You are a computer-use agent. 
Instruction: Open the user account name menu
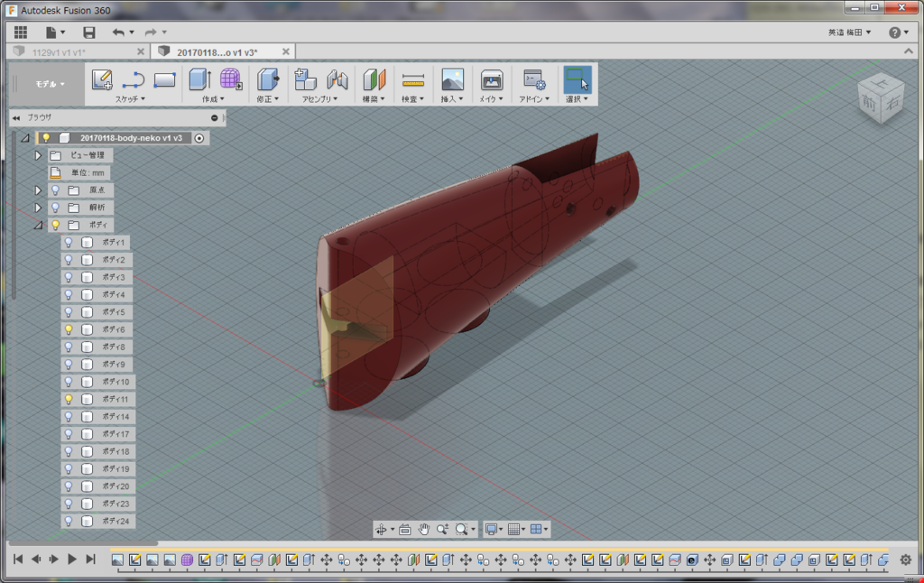click(x=849, y=32)
